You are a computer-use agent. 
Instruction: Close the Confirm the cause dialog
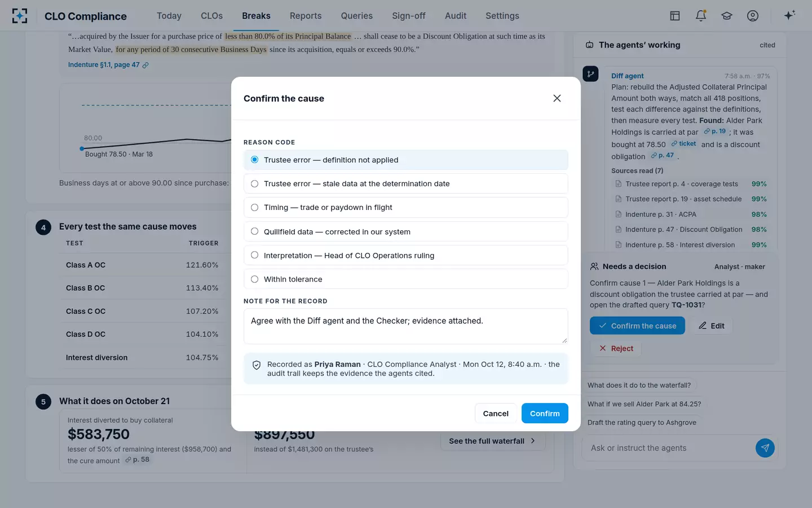[x=557, y=98]
